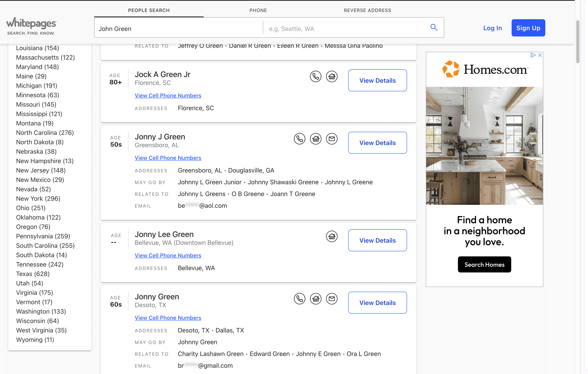
Task: Click Search Homes in the ad
Action: tap(484, 264)
